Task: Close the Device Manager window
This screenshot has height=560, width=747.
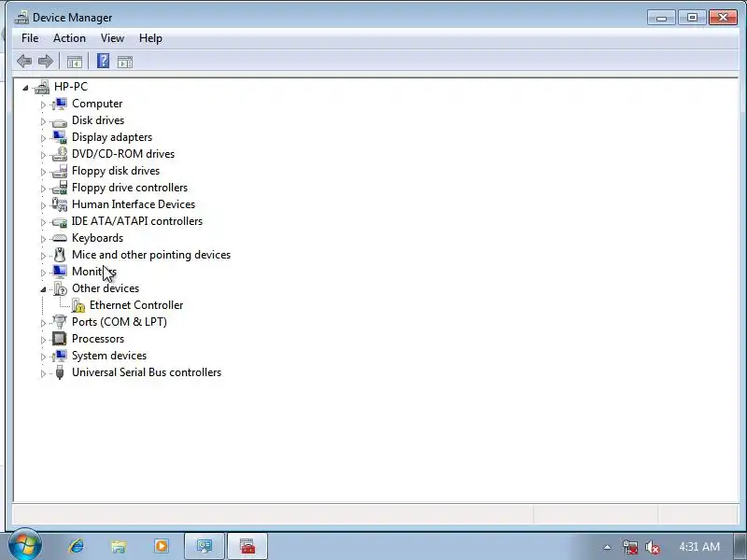Action: coord(723,18)
